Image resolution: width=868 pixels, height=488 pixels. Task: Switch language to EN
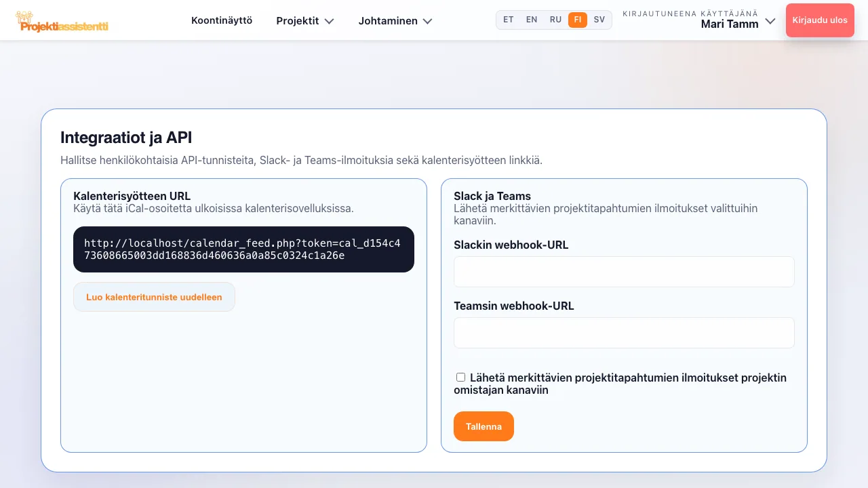(x=532, y=20)
